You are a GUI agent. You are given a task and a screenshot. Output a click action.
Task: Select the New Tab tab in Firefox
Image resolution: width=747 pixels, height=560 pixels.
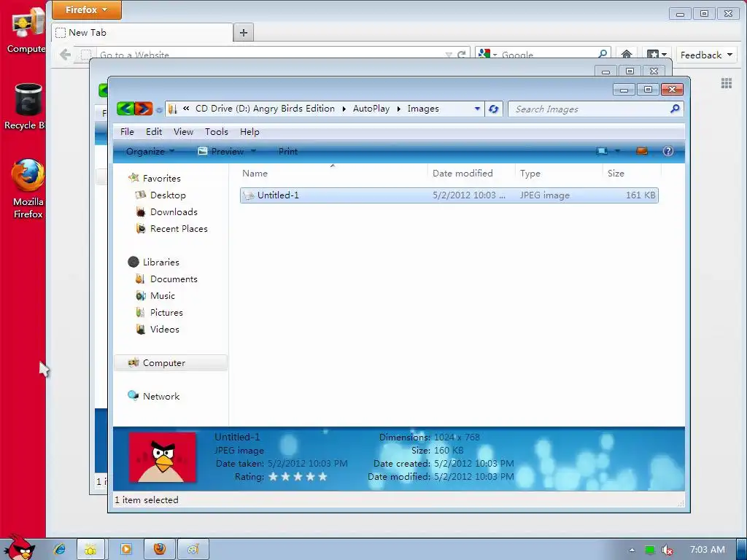(142, 32)
